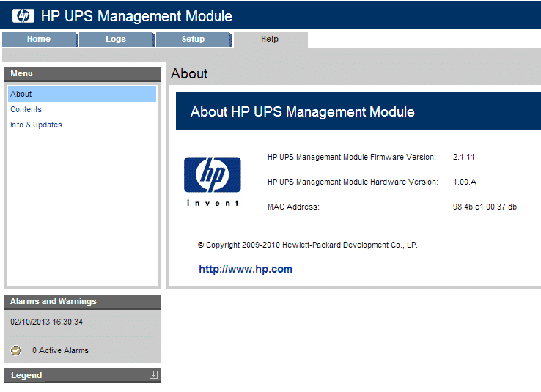
Task: Click the Hardware Version label
Action: tap(353, 182)
